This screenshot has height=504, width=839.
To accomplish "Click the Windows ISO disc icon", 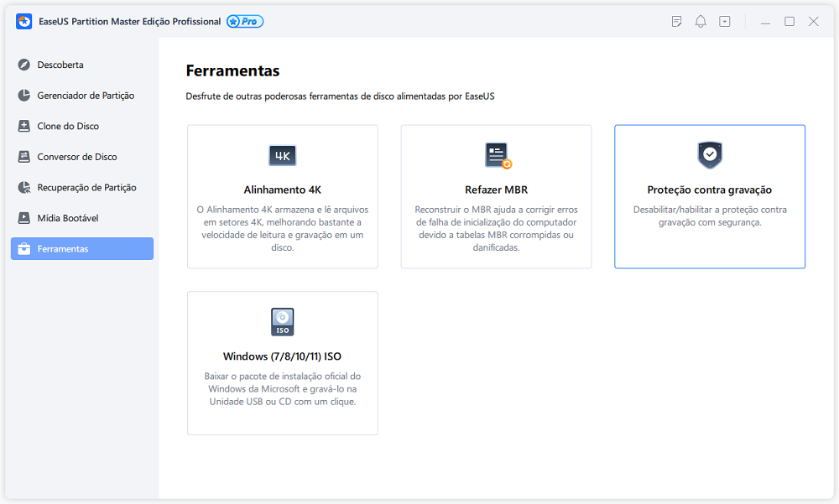I will (x=283, y=322).
